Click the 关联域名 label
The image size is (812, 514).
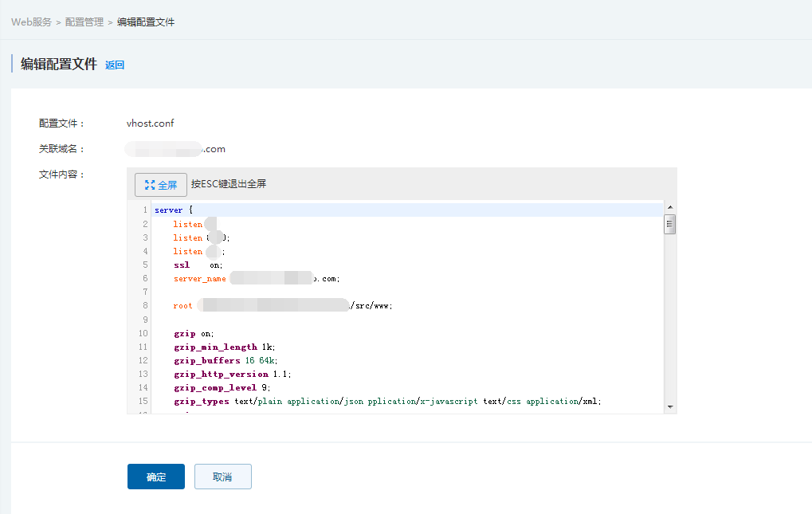coord(61,149)
